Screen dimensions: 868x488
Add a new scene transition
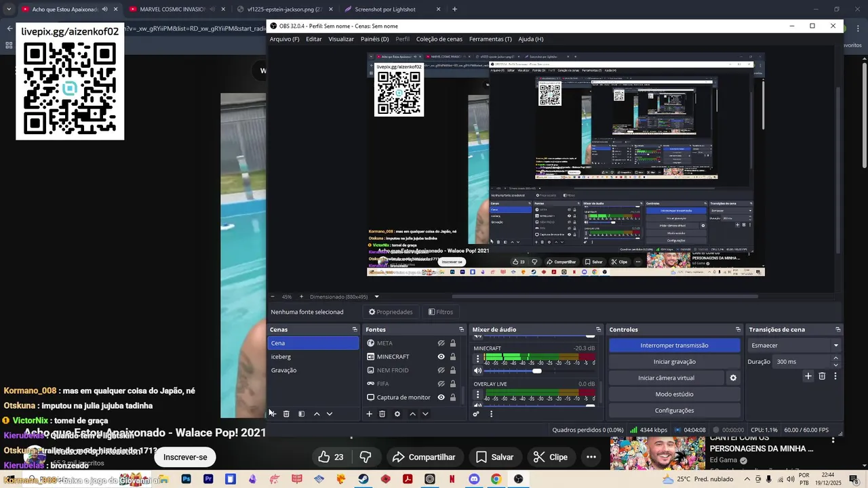point(808,375)
